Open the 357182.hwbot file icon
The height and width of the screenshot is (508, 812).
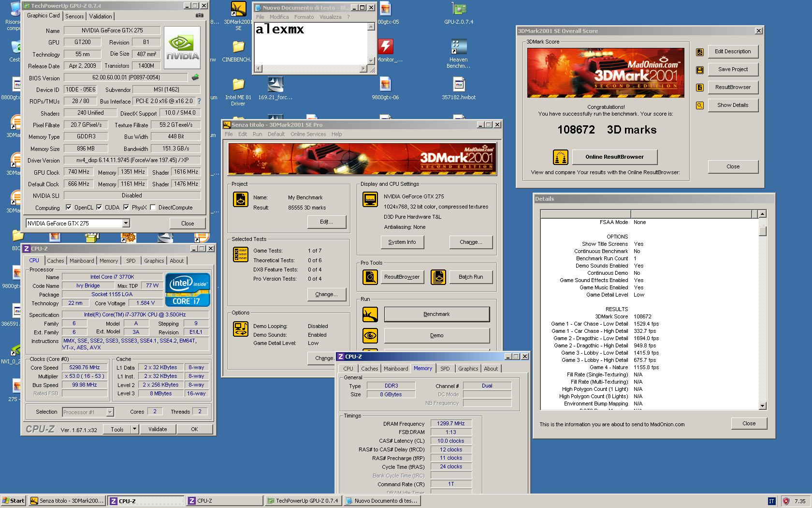[459, 89]
